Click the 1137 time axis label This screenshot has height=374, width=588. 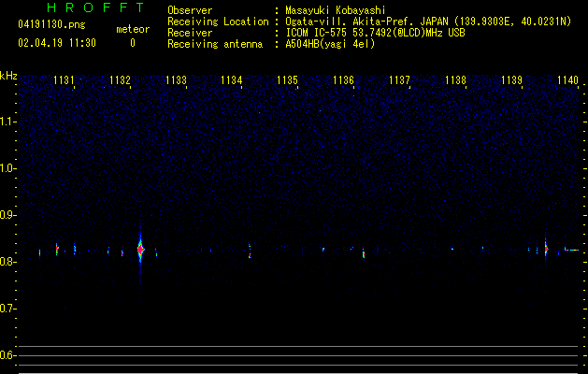[399, 80]
